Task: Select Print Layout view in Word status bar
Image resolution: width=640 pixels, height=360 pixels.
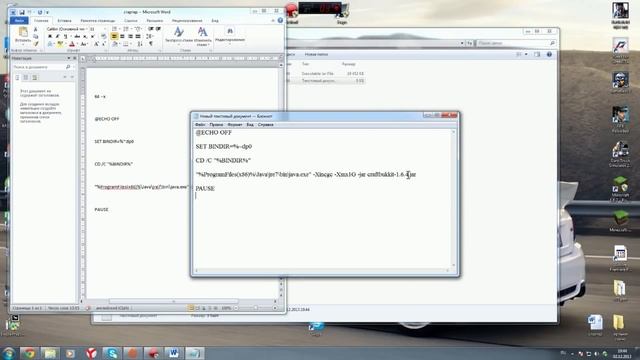Action: [x=191, y=308]
